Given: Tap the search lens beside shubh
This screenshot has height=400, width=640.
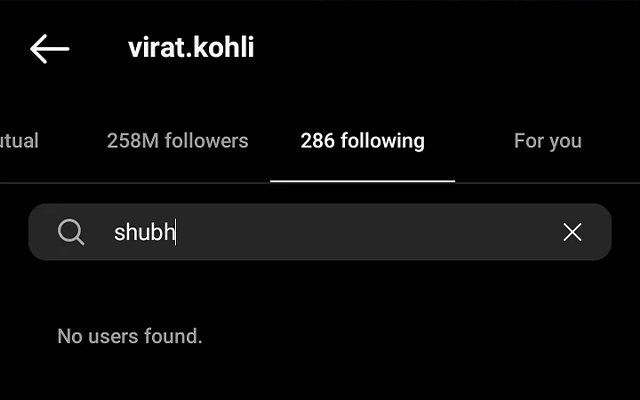Looking at the screenshot, I should (71, 232).
